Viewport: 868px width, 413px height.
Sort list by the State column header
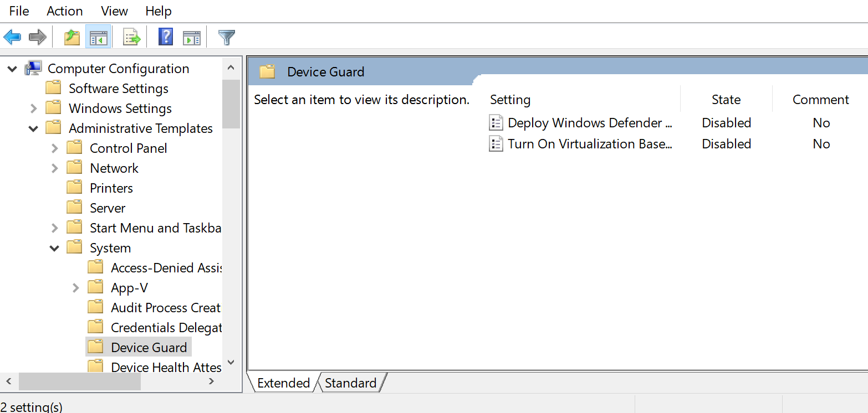pyautogui.click(x=726, y=100)
